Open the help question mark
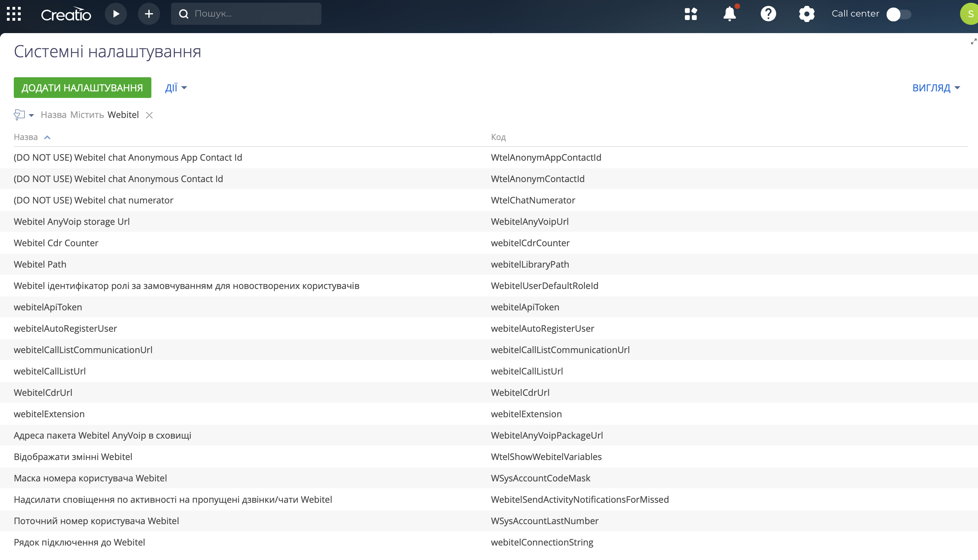 tap(768, 14)
